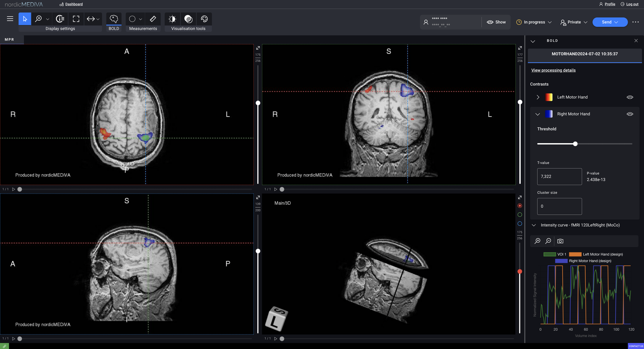Screen dimensions: 644x349
Task: Expand the Left Motor Hand contrast
Action: click(x=538, y=97)
